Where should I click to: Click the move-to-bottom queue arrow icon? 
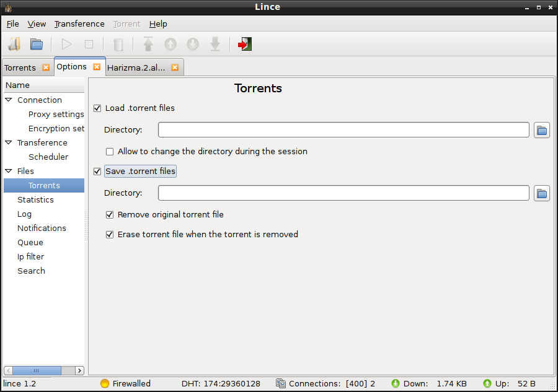pyautogui.click(x=215, y=44)
